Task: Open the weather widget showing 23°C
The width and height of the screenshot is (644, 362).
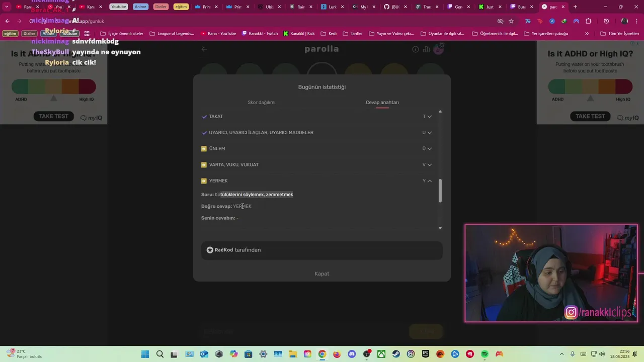Action: pos(24,354)
